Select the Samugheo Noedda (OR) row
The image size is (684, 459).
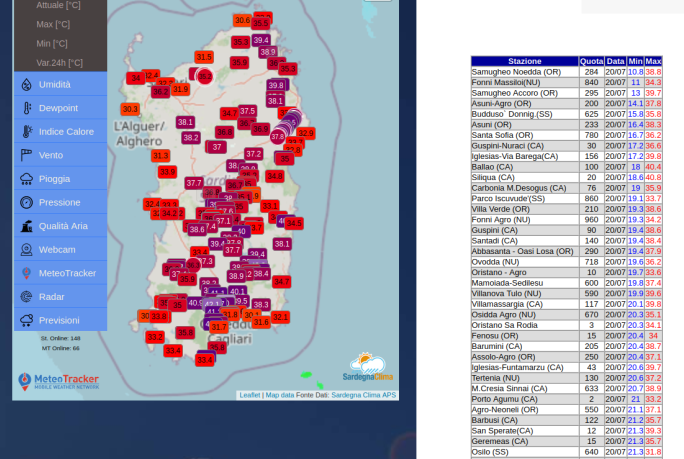[x=567, y=72]
